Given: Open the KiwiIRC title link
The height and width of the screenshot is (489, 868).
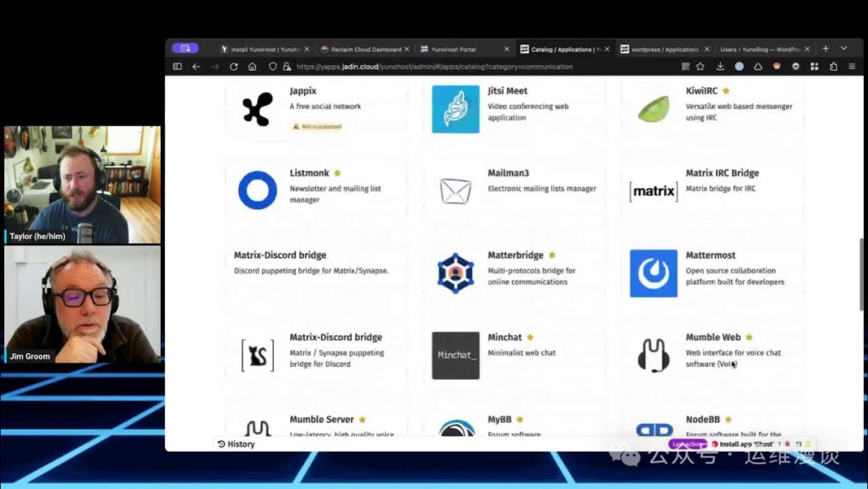Looking at the screenshot, I should (702, 91).
